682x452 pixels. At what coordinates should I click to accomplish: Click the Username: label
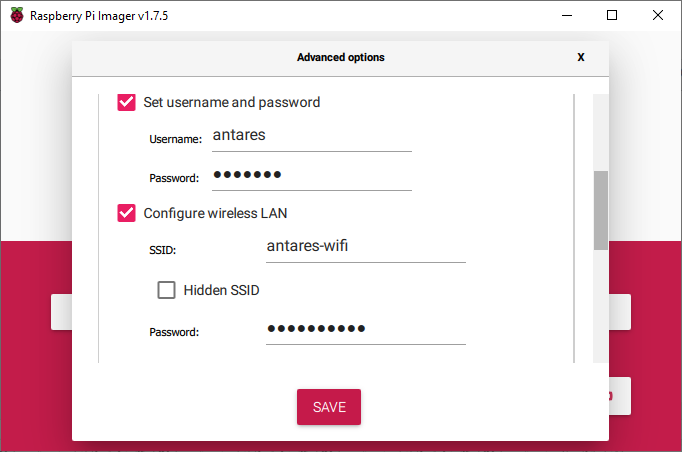coord(176,139)
